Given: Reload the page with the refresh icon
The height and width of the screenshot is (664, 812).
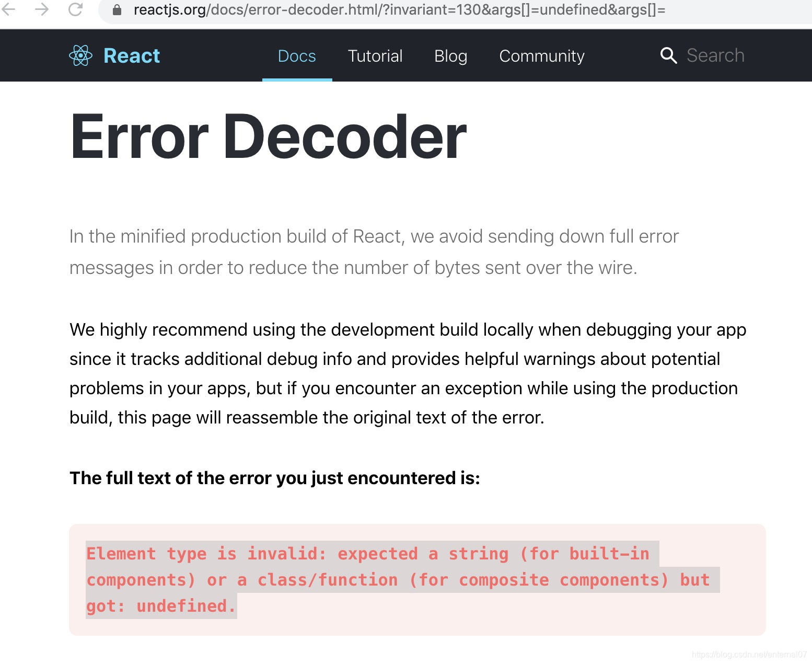Looking at the screenshot, I should pyautogui.click(x=76, y=9).
